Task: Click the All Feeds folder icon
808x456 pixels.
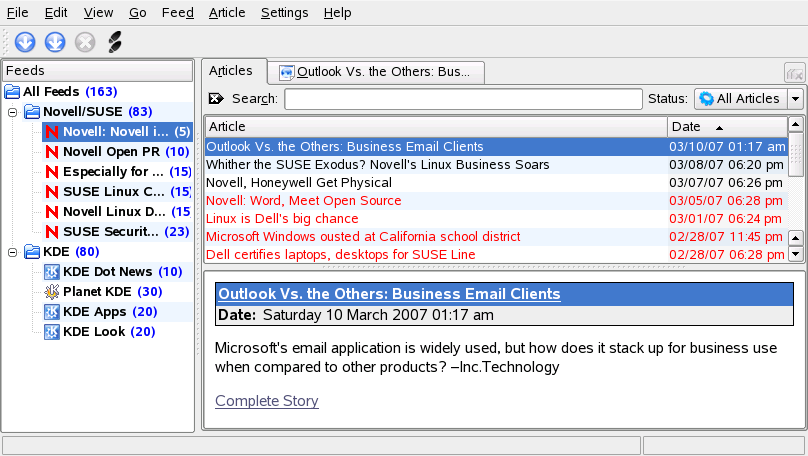Action: tap(12, 92)
